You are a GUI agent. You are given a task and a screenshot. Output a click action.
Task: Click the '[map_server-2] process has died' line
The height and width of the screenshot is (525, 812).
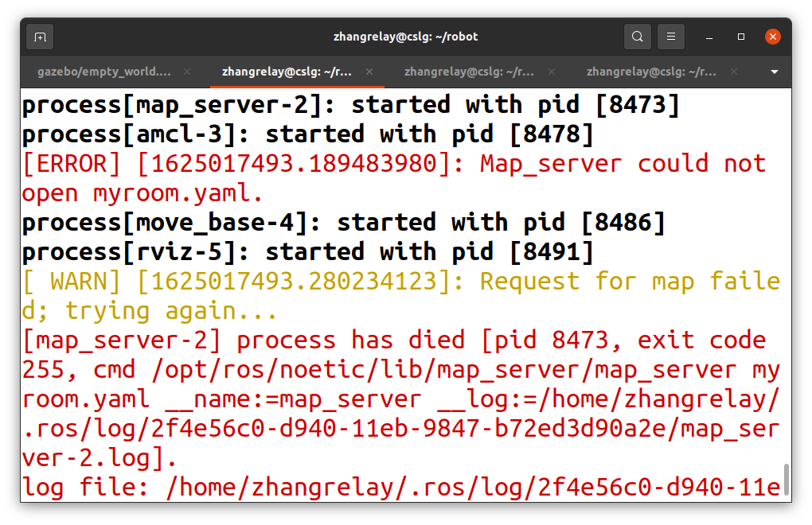point(394,341)
